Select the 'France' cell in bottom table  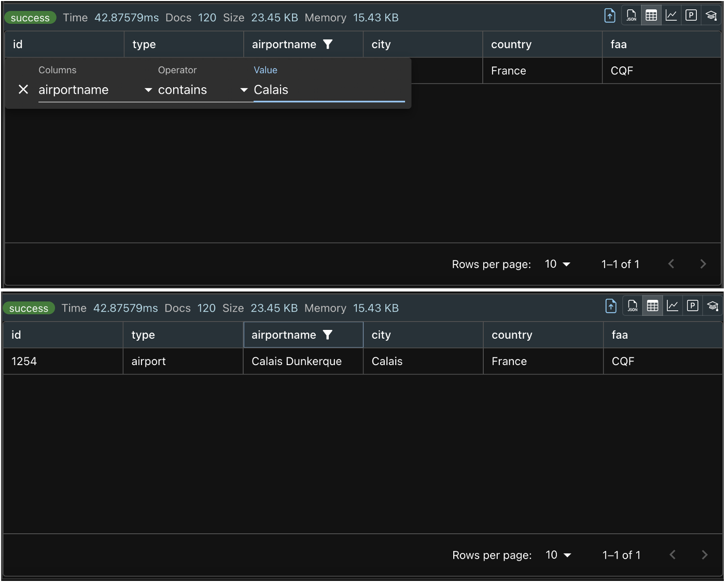pos(543,361)
